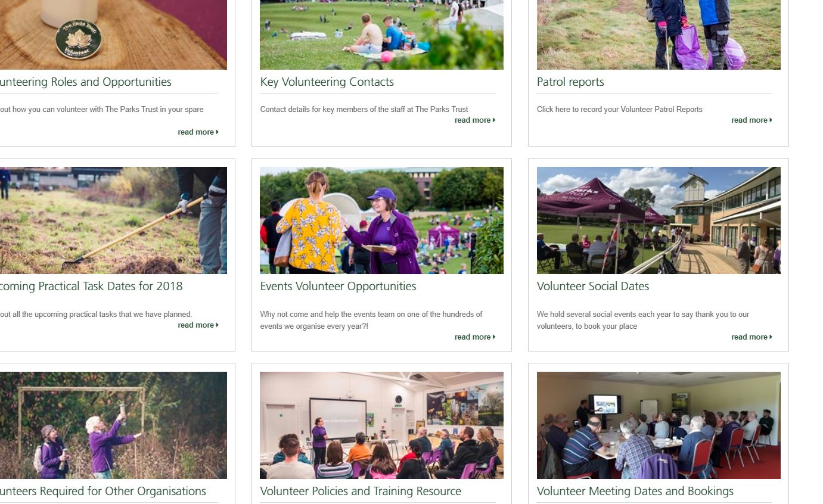This screenshot has height=504, width=823.
Task: Open the Volunteer Social Dates heading
Action: [x=593, y=287]
